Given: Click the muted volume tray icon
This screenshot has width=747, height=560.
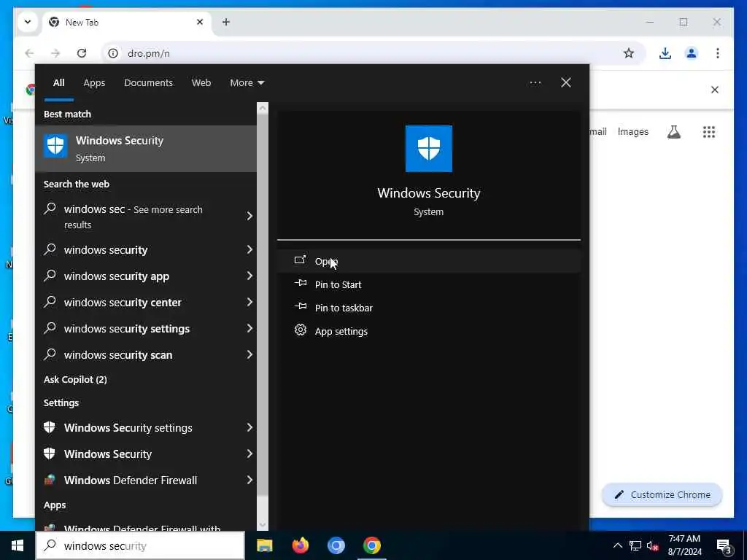Looking at the screenshot, I should (x=653, y=545).
